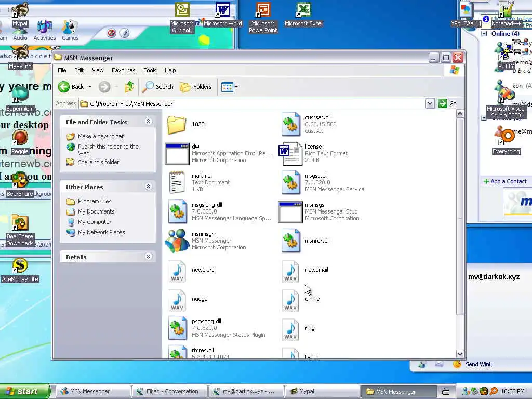532x399 pixels.
Task: Open the Back history dropdown arrow
Action: tap(90, 87)
